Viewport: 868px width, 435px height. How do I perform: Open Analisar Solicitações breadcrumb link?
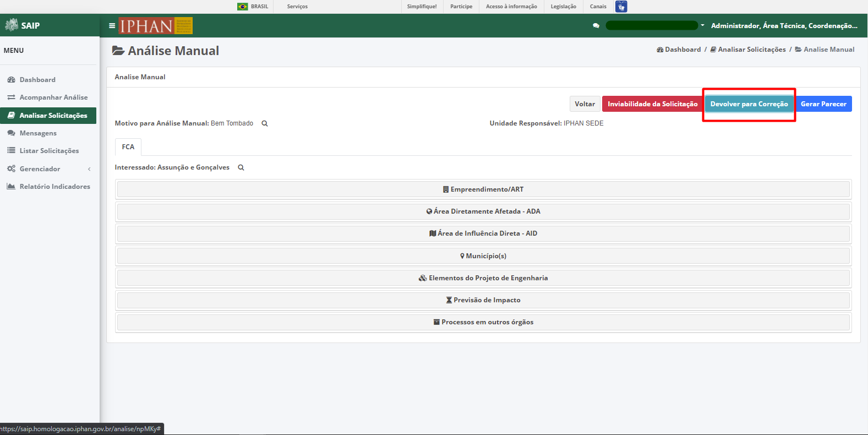click(x=748, y=50)
